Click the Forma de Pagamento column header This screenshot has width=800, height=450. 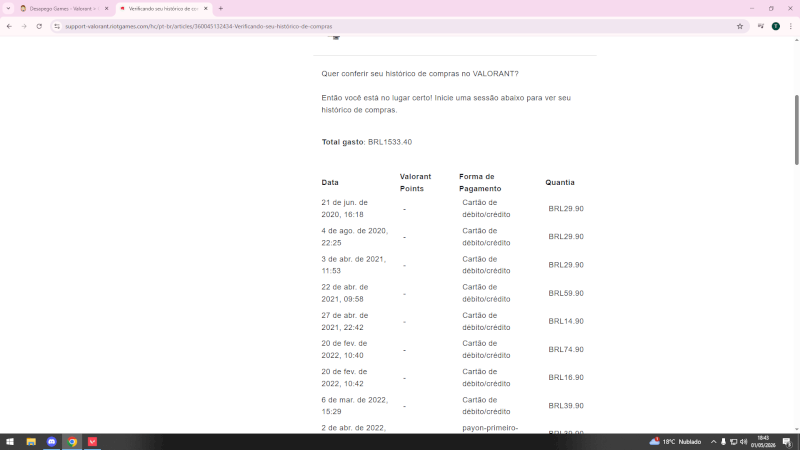pos(480,182)
